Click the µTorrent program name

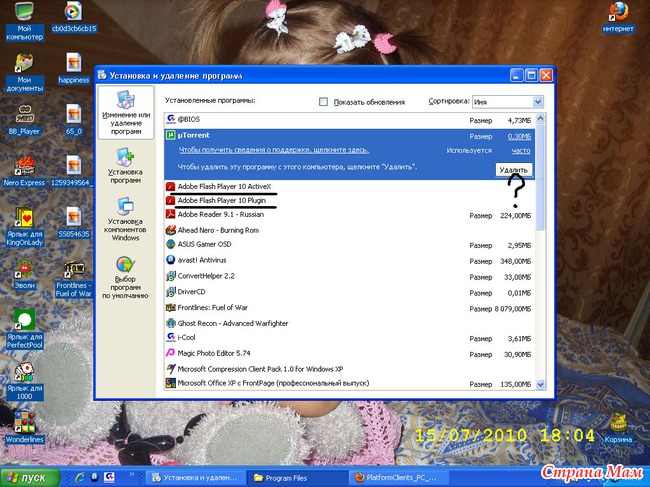[x=194, y=136]
